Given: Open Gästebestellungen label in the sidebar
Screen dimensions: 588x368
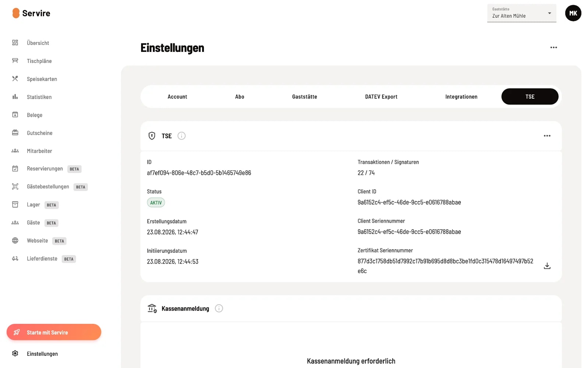Looking at the screenshot, I should 48,187.
